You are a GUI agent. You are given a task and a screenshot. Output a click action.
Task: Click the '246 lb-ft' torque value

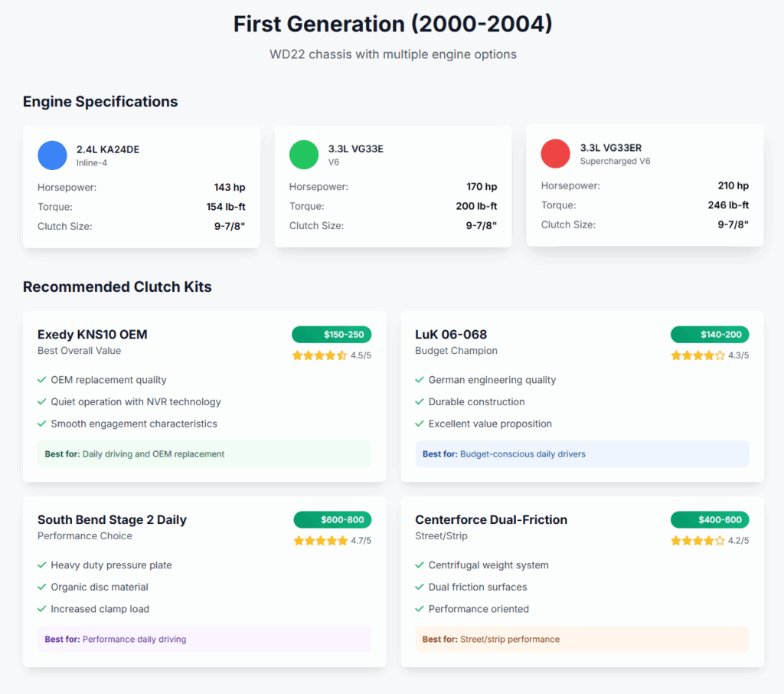click(x=729, y=205)
